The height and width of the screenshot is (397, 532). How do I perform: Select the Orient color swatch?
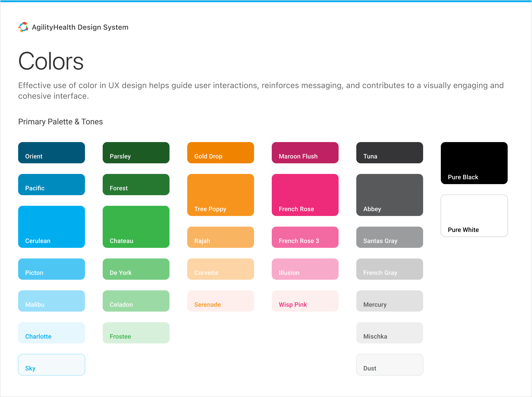[51, 153]
